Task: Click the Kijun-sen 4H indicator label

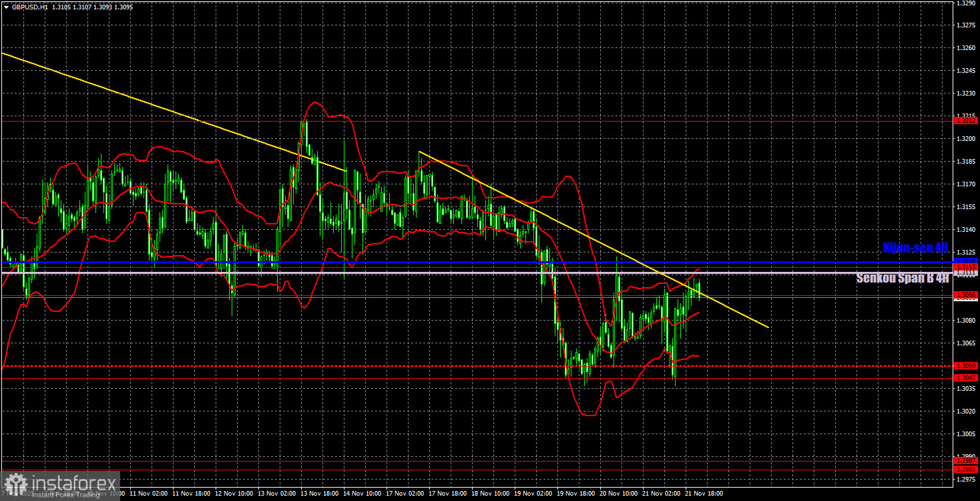Action: click(x=915, y=248)
